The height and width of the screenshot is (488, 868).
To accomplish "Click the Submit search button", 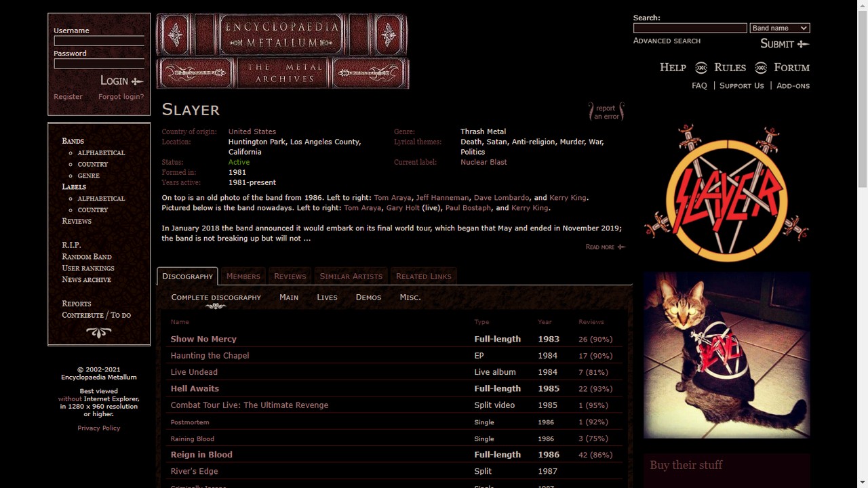I will click(785, 43).
